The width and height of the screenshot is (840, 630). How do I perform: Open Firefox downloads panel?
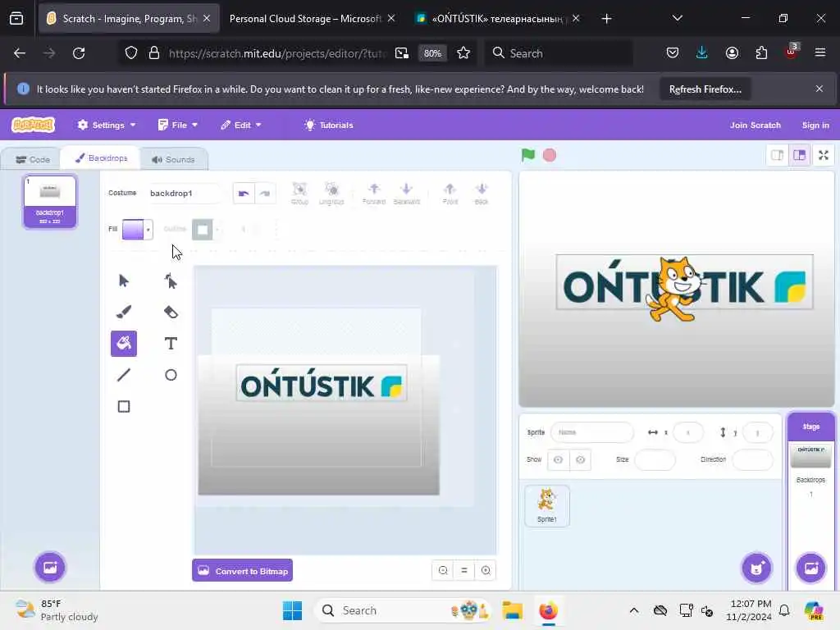[x=702, y=52]
